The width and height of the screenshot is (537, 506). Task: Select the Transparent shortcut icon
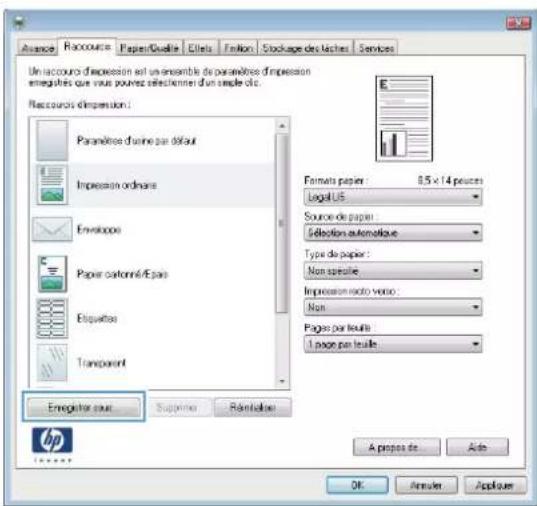pyautogui.click(x=52, y=363)
